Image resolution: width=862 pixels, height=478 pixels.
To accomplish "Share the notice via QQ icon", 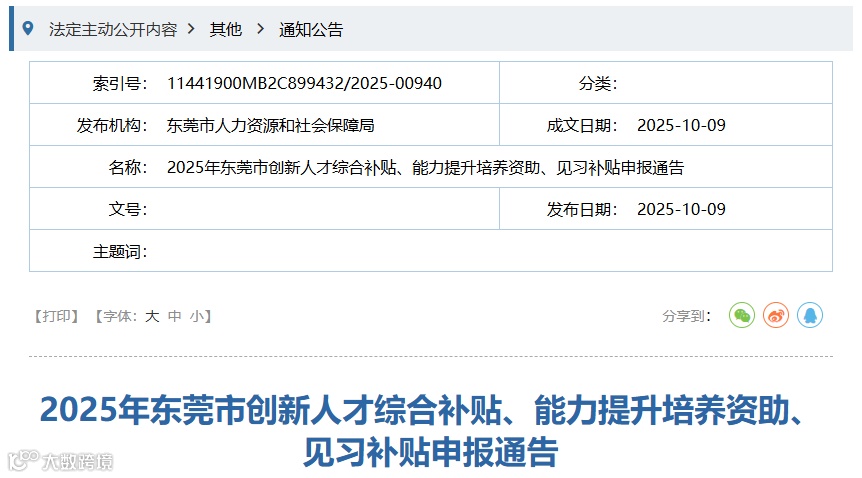I will coord(810,316).
